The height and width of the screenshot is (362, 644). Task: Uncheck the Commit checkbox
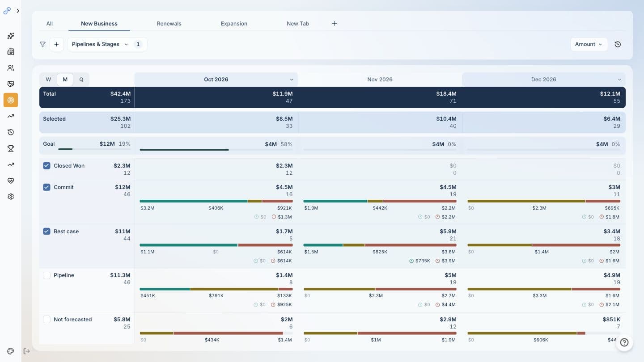47,187
